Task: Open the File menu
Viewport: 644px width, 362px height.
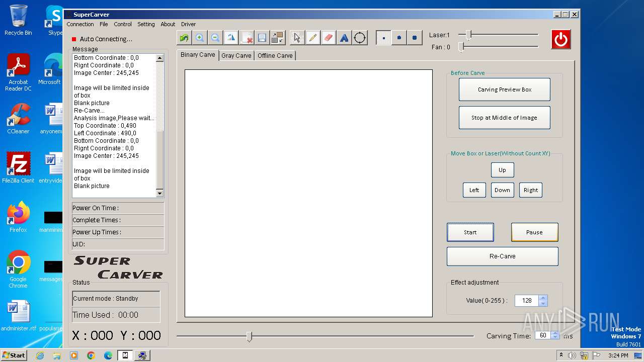Action: click(104, 24)
